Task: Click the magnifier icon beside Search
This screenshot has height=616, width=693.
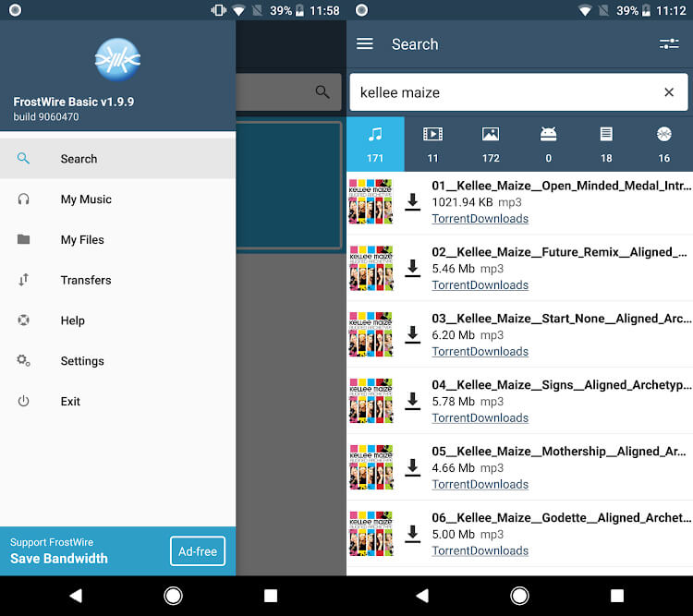Action: click(x=23, y=158)
